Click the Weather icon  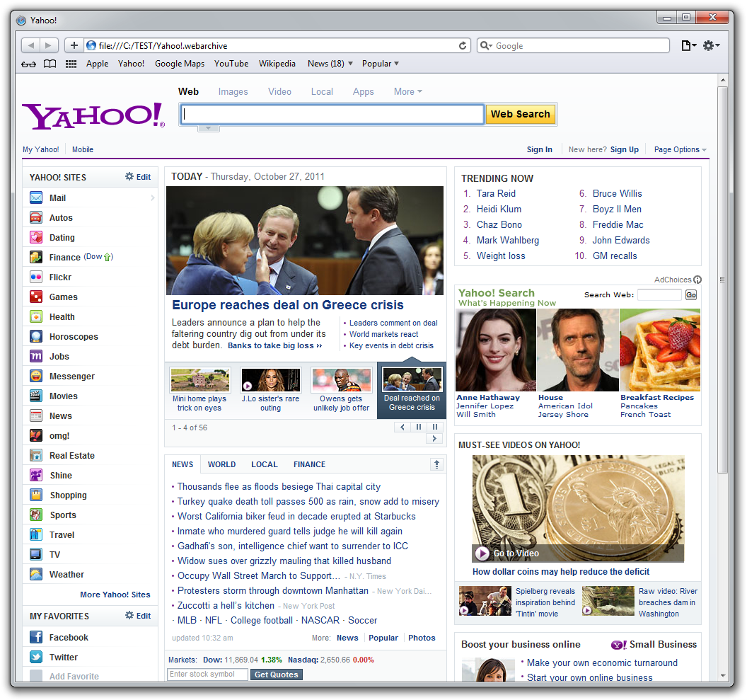click(x=36, y=574)
